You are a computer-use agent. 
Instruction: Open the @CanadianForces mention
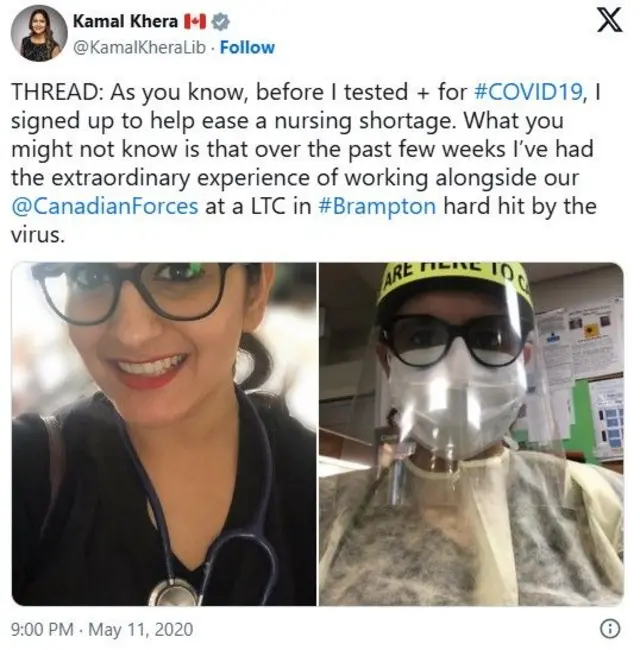105,206
